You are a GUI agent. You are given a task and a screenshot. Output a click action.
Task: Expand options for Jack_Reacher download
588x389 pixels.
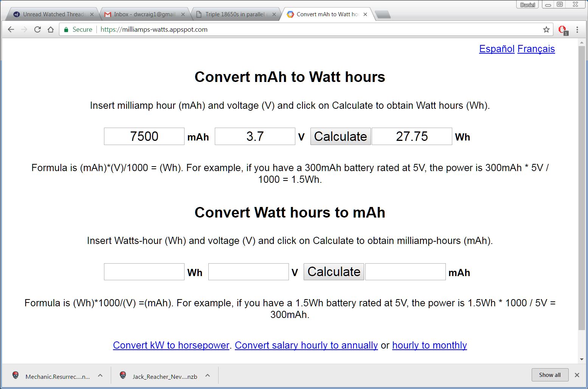click(208, 375)
